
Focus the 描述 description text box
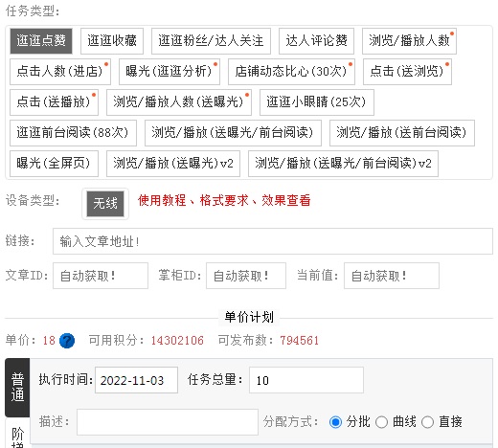[x=168, y=422]
